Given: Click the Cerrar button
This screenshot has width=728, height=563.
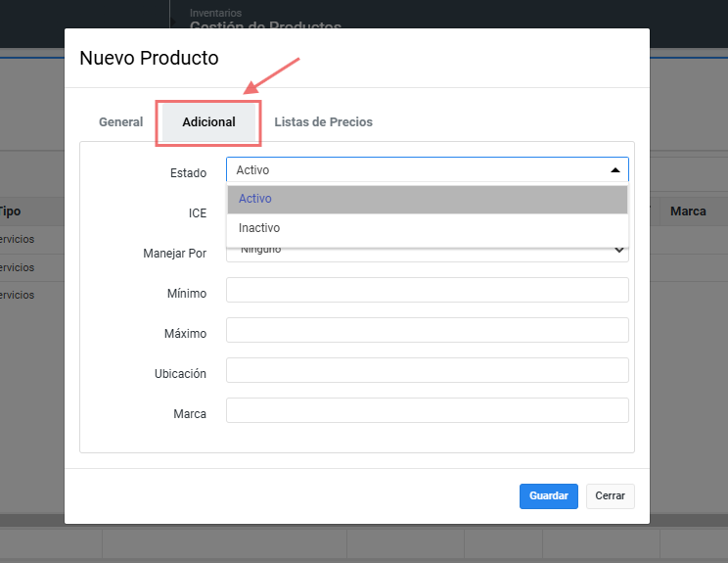Looking at the screenshot, I should [x=610, y=496].
